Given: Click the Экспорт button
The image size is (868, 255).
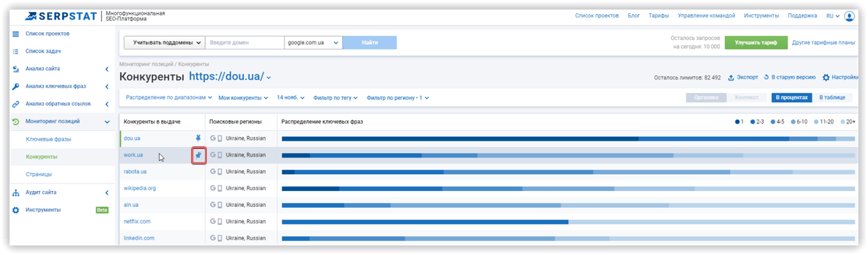Looking at the screenshot, I should pyautogui.click(x=742, y=77).
